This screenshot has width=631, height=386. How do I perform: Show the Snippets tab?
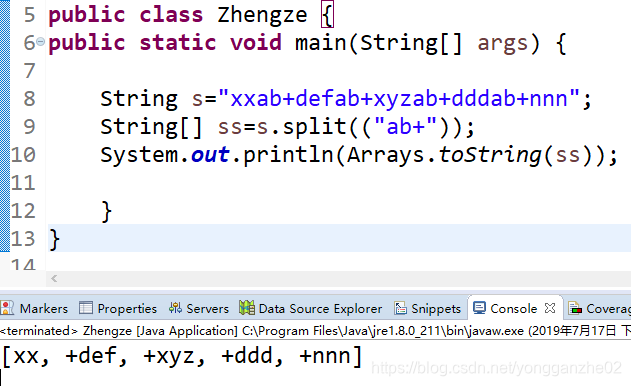click(x=436, y=309)
